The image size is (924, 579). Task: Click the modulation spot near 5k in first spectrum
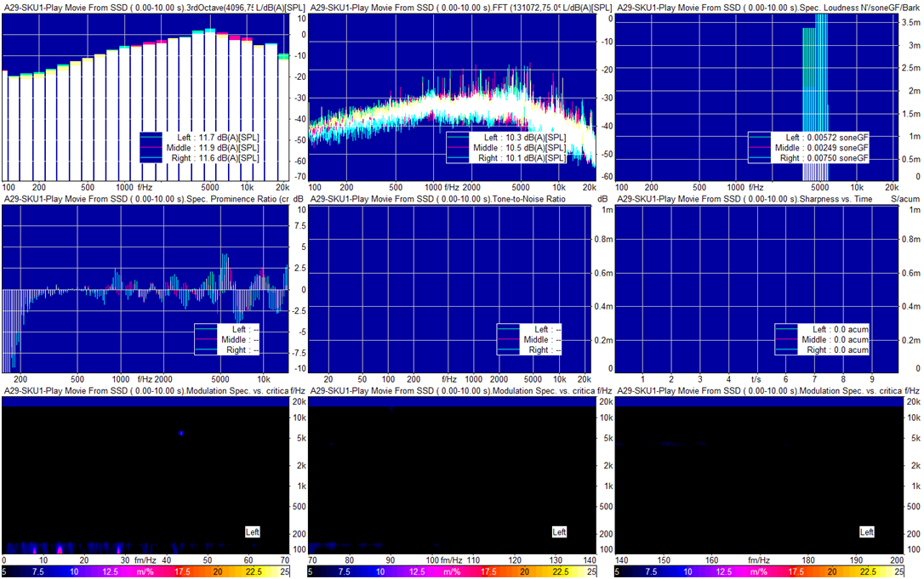[x=181, y=433]
